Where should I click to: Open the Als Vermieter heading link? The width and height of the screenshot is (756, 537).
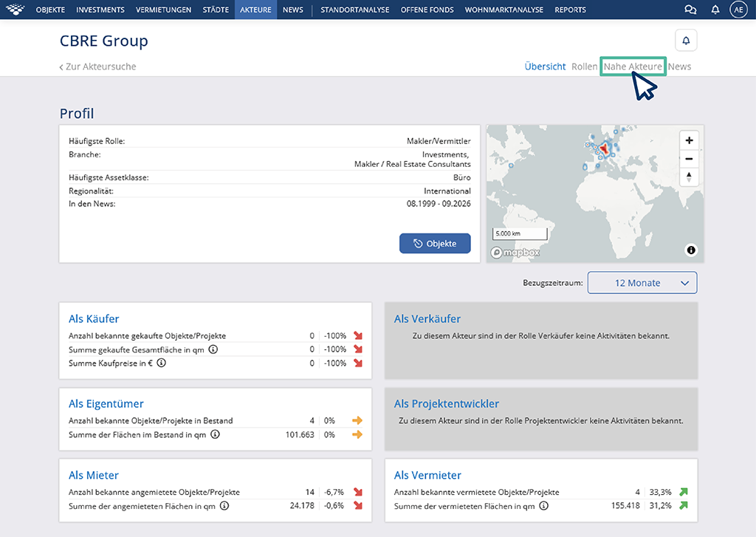[x=427, y=475]
